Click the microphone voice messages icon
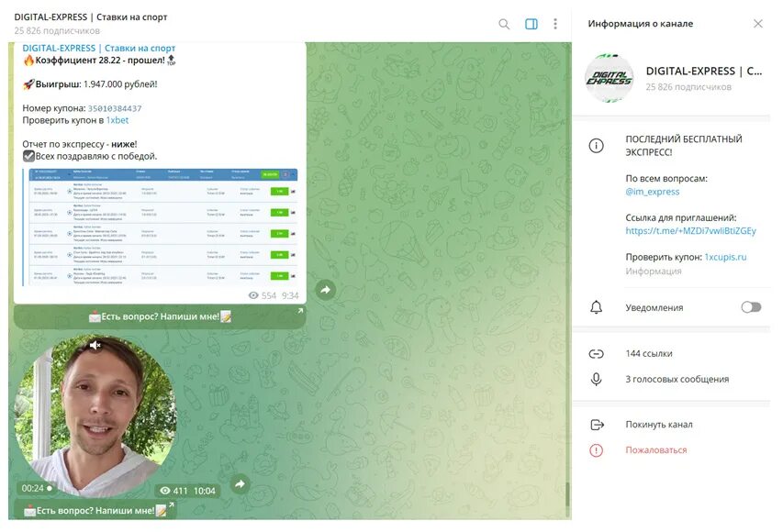This screenshot has width=783, height=532. point(597,380)
